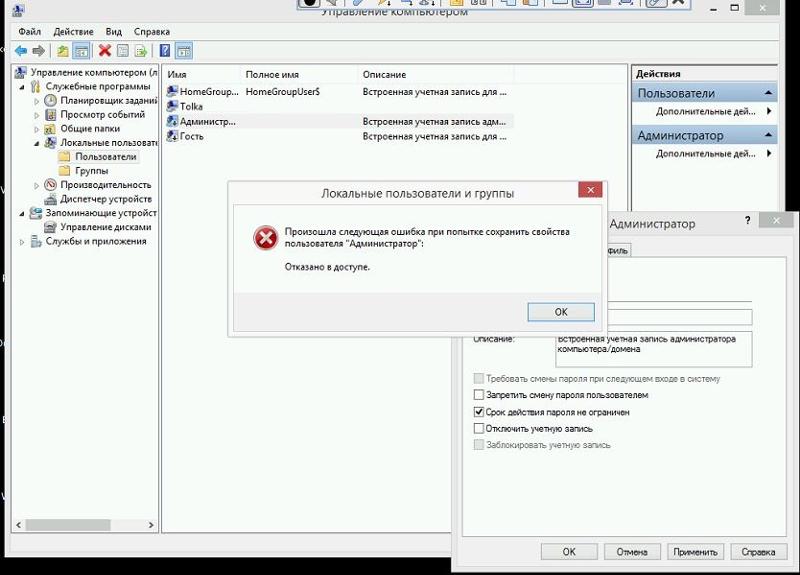The height and width of the screenshot is (575, 800).
Task: Collapse the Запоминающие устройства node
Action: (22, 214)
